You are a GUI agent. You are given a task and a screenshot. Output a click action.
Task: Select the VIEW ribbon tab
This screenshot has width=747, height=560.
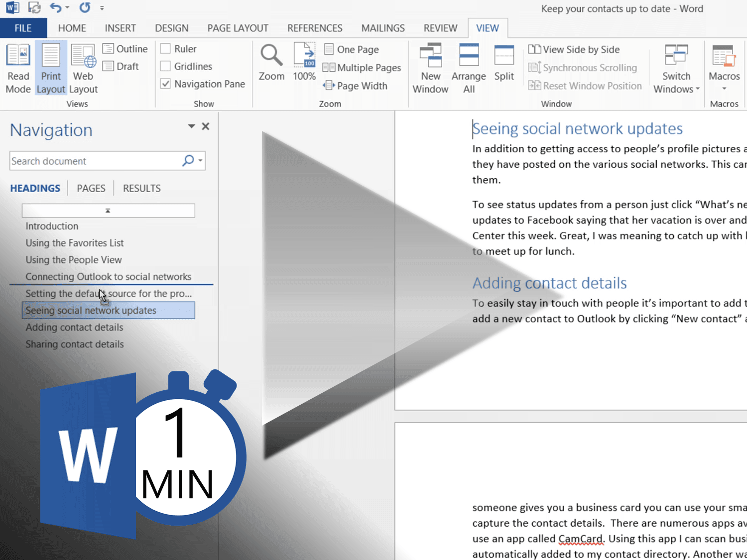pyautogui.click(x=487, y=28)
